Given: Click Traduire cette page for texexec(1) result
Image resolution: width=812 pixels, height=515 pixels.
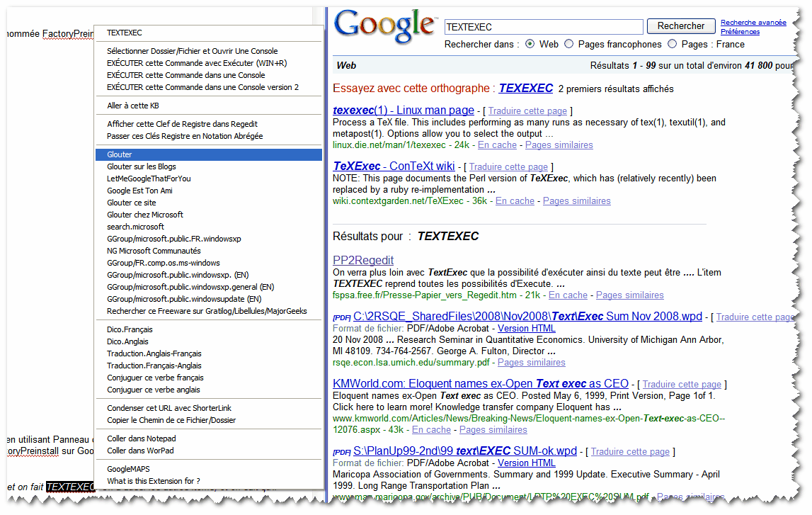Looking at the screenshot, I should click(527, 111).
